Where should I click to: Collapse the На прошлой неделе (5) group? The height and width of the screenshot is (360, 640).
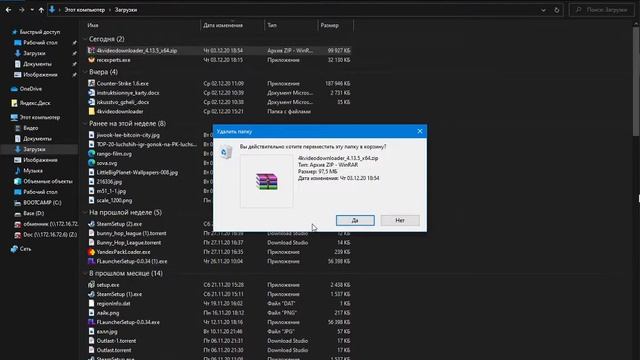(85, 212)
